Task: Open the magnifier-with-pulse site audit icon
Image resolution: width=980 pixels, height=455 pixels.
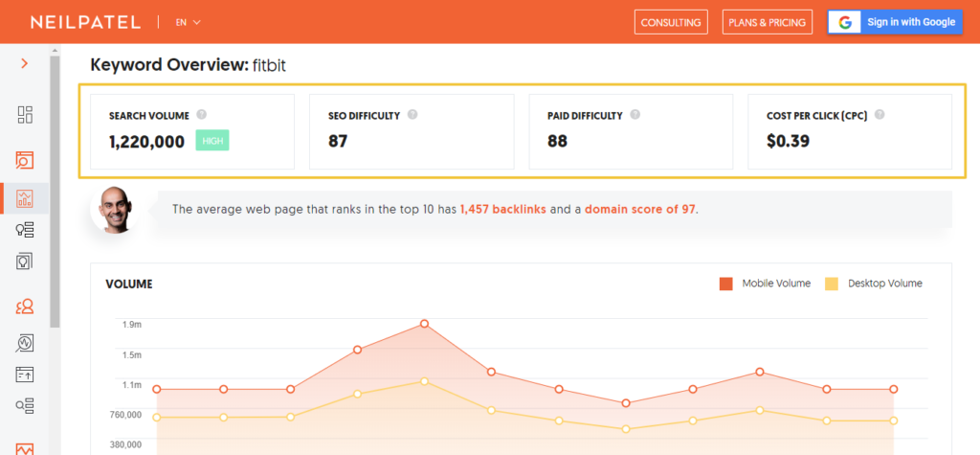Action: [x=25, y=343]
